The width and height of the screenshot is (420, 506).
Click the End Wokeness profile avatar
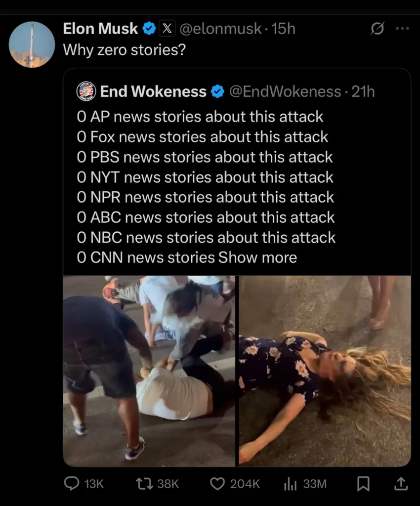tap(86, 91)
